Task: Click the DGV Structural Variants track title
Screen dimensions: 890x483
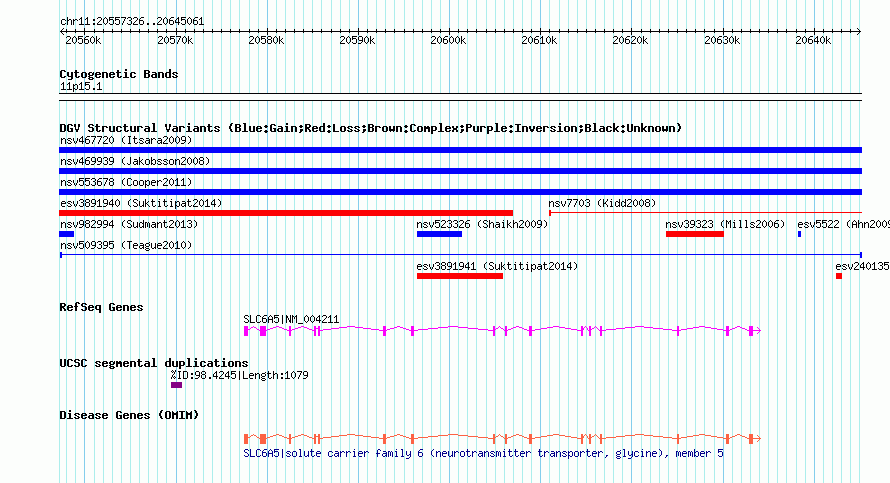Action: pyautogui.click(x=370, y=128)
